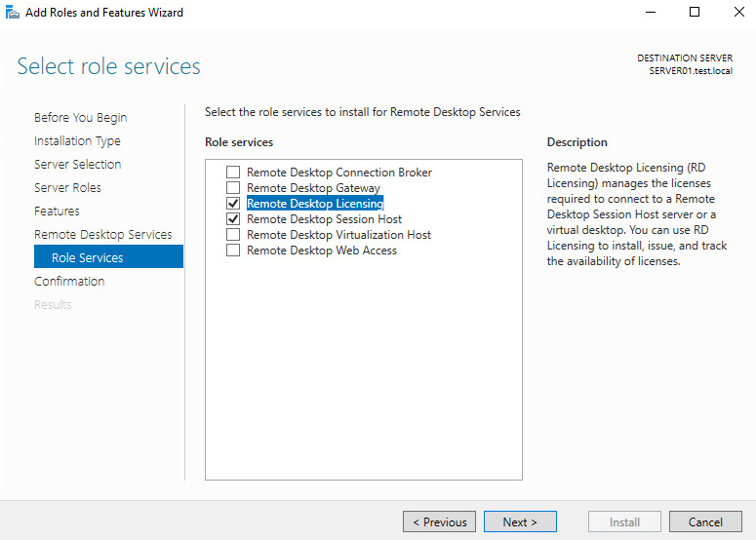
Task: Open the Installation Type page
Action: (77, 141)
